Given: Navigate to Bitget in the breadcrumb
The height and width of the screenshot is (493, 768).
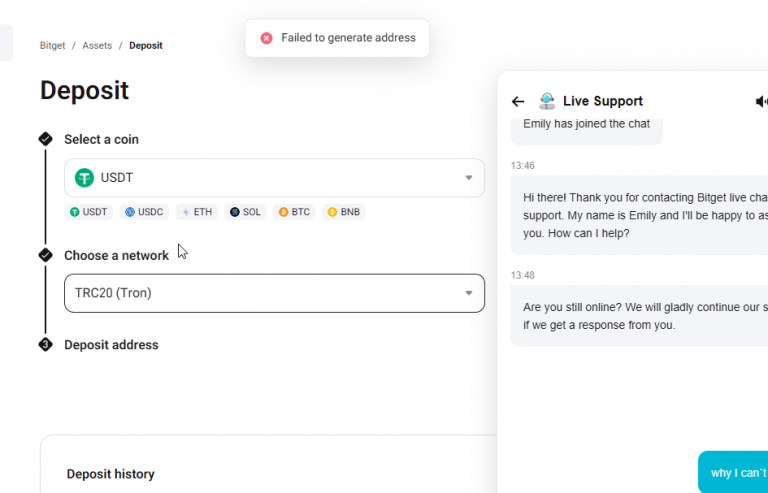Looking at the screenshot, I should (52, 46).
